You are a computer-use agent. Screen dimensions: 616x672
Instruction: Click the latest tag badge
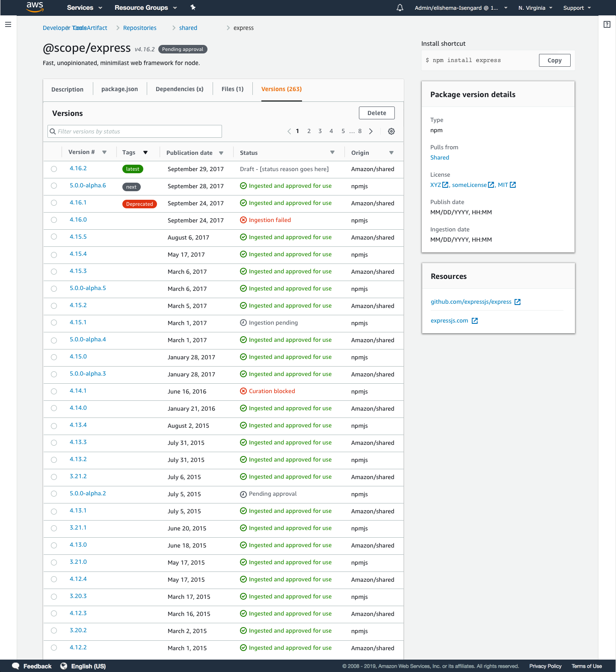(x=133, y=169)
